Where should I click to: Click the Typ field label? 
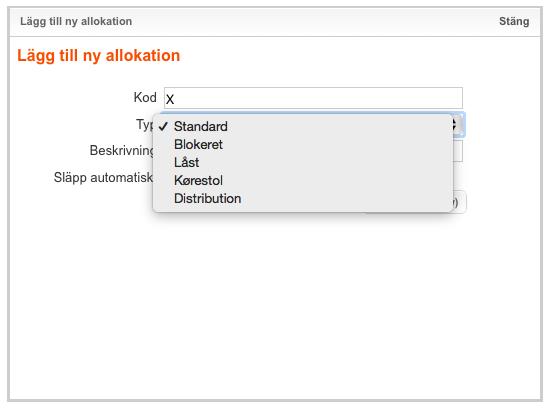click(x=144, y=124)
